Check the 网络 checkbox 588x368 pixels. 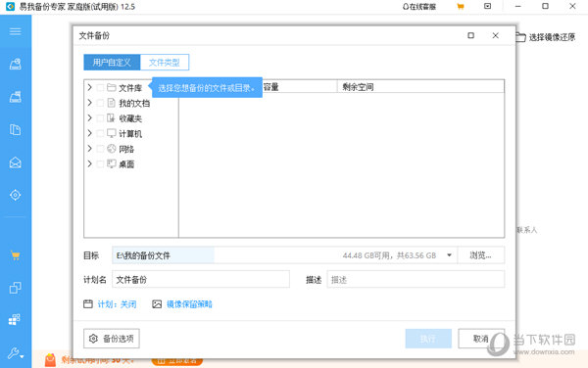tap(100, 149)
